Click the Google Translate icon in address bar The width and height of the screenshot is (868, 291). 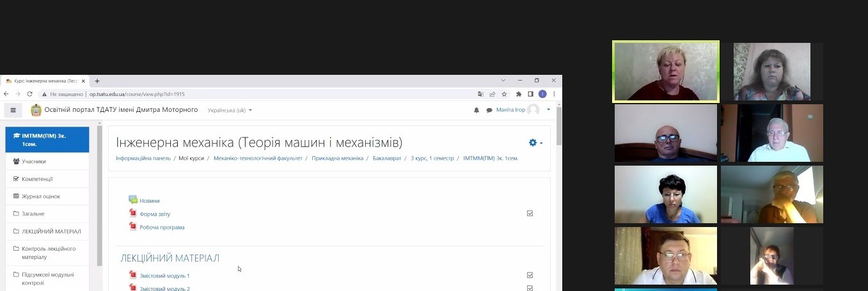tap(480, 94)
